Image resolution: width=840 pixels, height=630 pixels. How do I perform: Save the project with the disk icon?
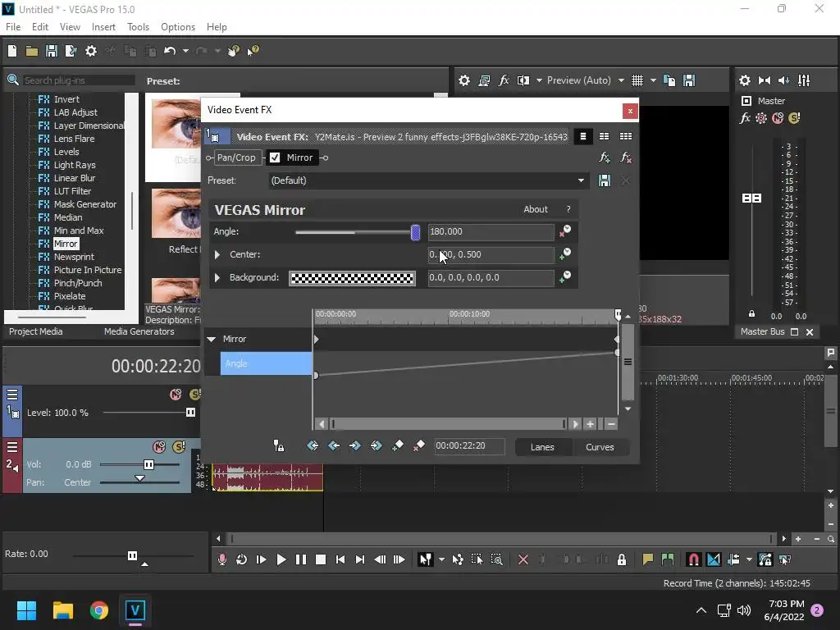52,51
